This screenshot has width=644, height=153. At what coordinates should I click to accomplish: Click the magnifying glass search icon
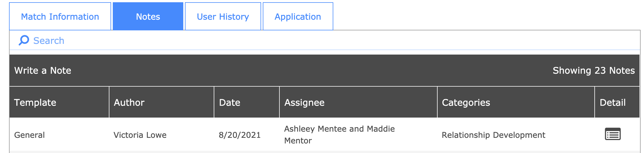[24, 40]
